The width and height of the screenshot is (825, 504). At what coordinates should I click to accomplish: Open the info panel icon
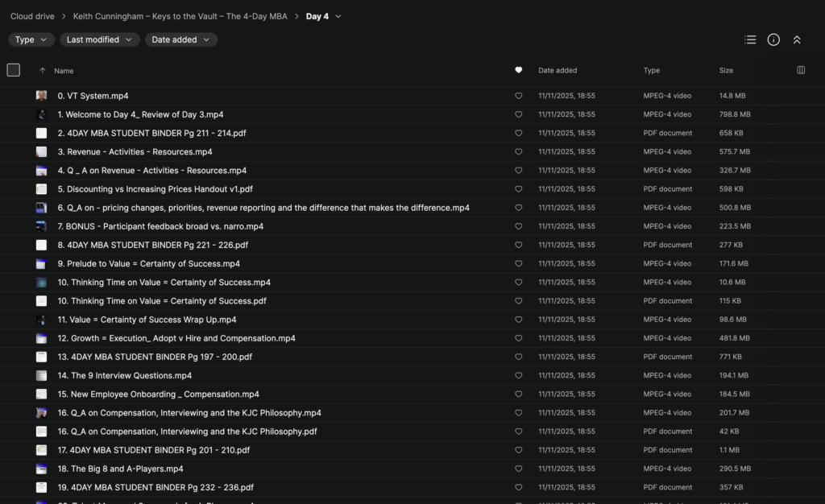pyautogui.click(x=773, y=39)
